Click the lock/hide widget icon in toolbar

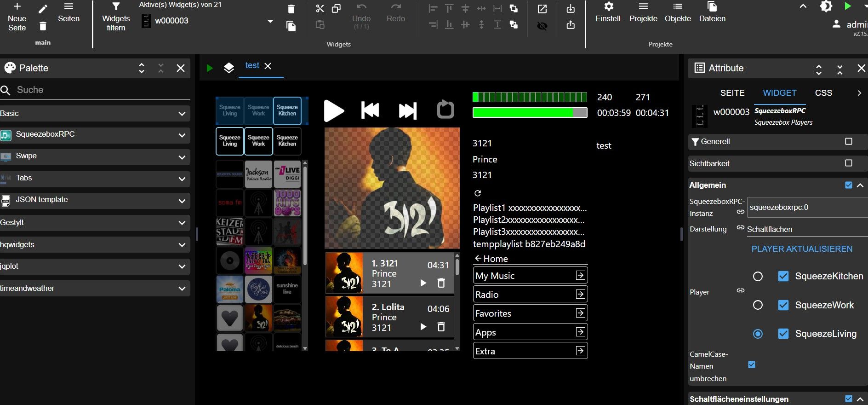point(542,26)
